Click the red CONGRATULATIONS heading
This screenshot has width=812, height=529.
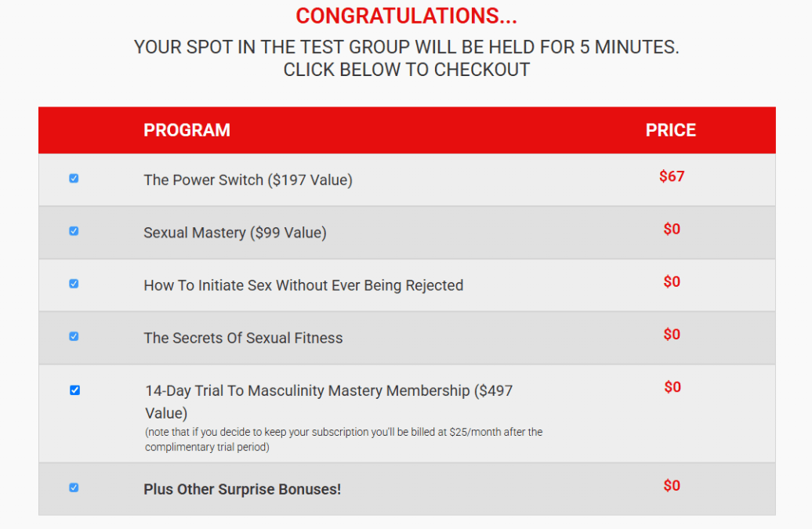(406, 16)
